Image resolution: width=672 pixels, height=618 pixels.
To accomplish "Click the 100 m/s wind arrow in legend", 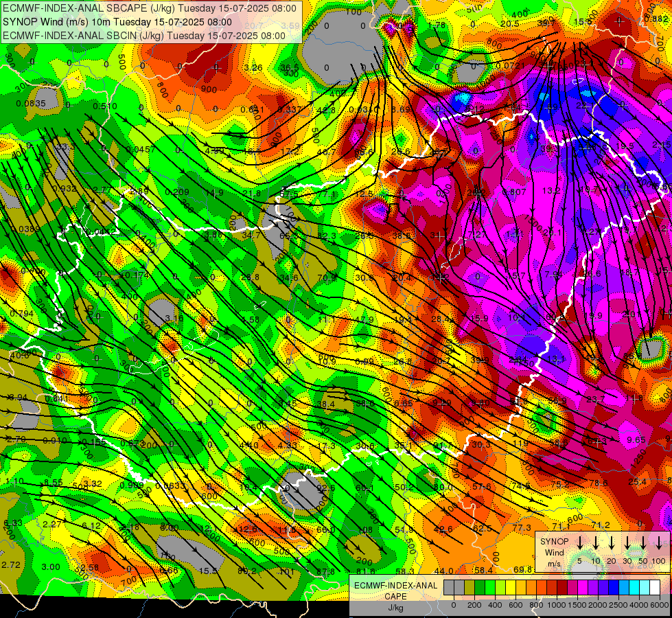I will click(x=659, y=542).
